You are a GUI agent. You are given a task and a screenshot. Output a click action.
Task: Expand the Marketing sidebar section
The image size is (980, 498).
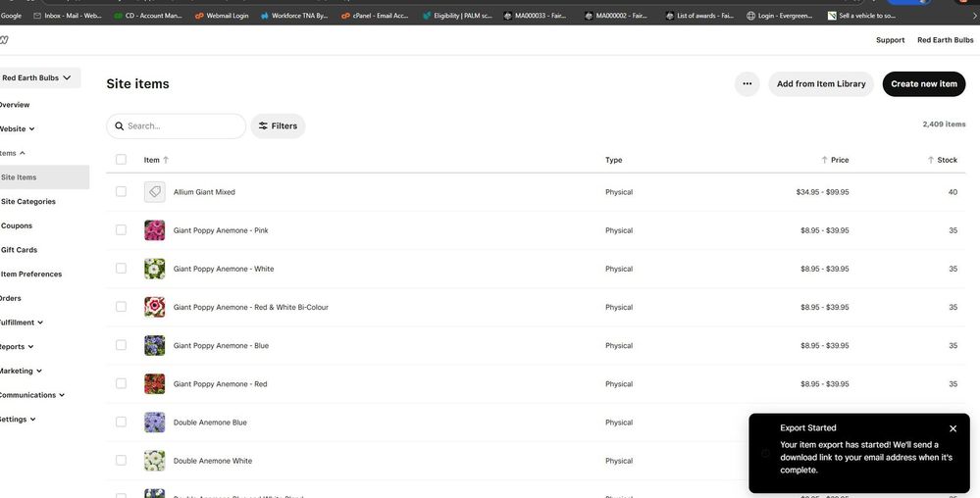21,372
